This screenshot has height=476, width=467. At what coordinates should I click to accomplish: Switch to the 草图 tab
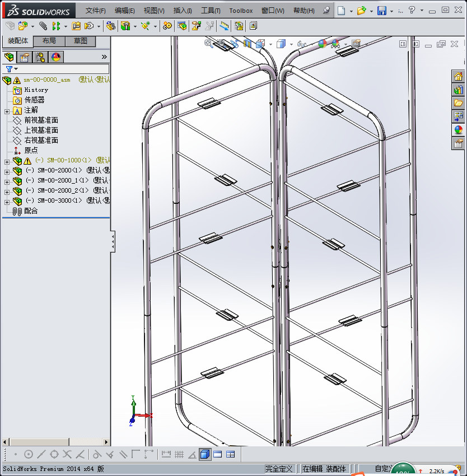click(80, 41)
